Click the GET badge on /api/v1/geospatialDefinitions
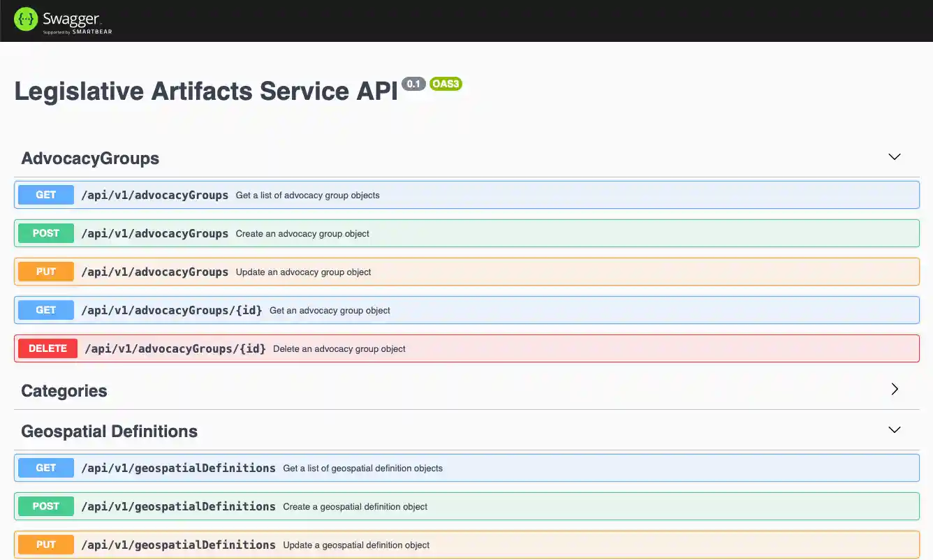This screenshot has width=933, height=560. pos(45,468)
